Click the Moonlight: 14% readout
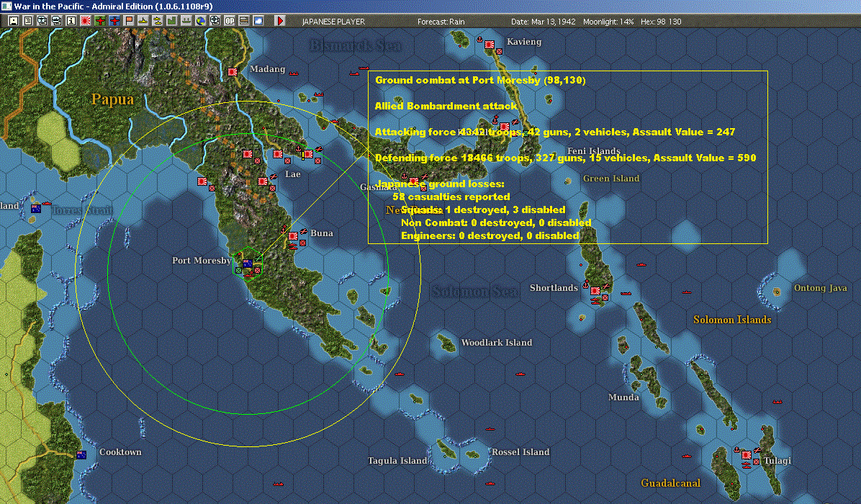The image size is (861, 504). [x=608, y=22]
